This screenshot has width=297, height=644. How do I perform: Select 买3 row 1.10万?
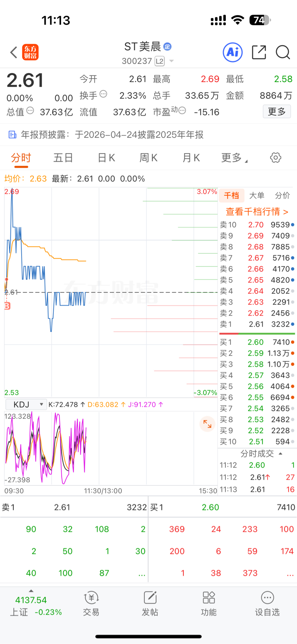[257, 364]
